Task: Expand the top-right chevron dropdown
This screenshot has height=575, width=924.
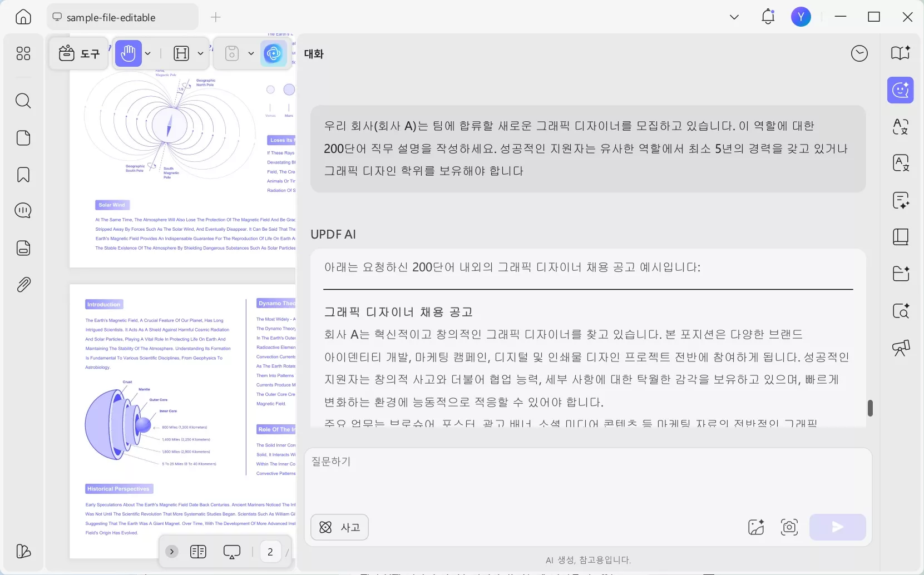Action: click(x=733, y=17)
